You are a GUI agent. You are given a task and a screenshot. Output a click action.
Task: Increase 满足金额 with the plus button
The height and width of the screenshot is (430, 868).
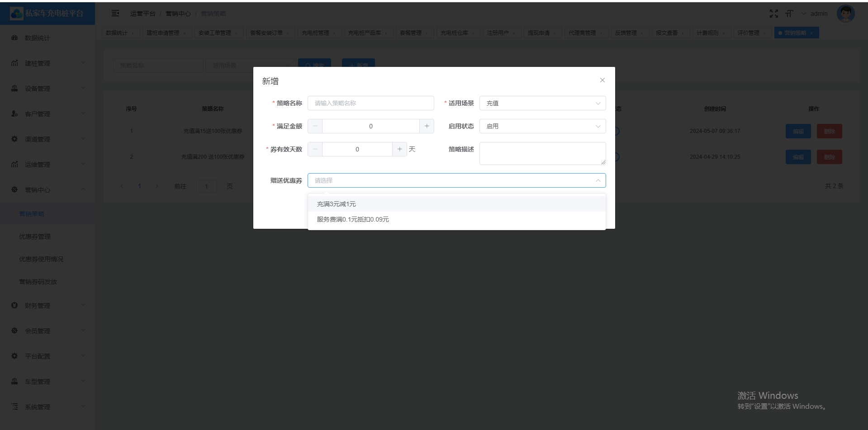point(427,126)
